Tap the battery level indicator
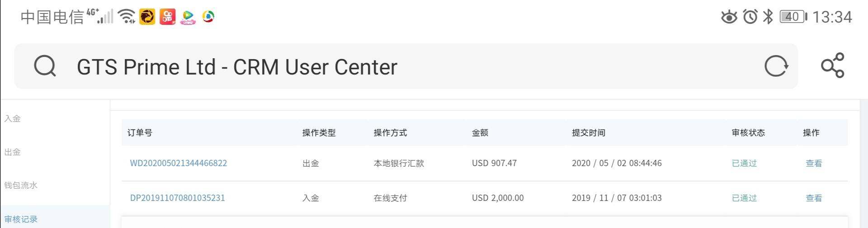This screenshot has height=228, width=868. click(793, 17)
